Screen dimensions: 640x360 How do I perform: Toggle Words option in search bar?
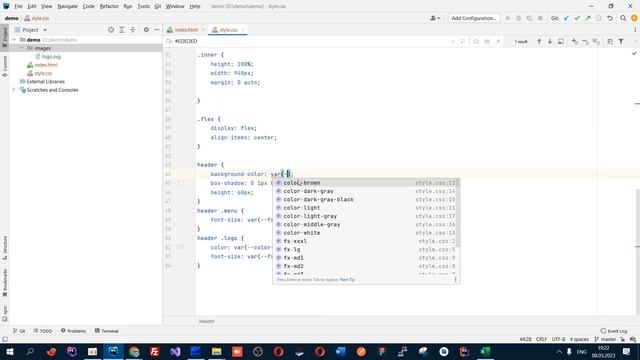(x=487, y=42)
